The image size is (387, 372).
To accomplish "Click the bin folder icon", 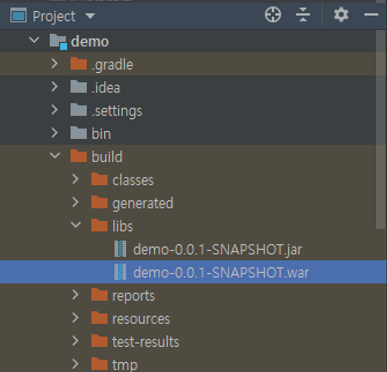I will coord(79,133).
